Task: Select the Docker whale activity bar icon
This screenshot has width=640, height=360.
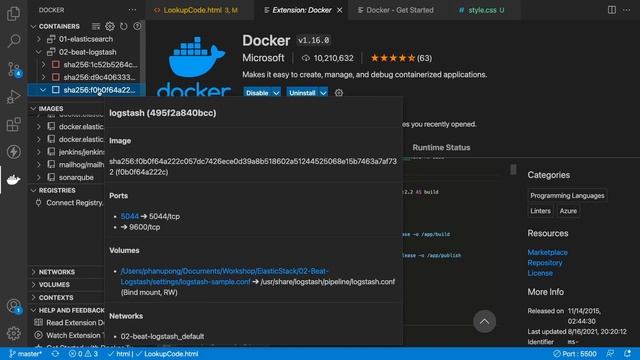Action: click(13, 180)
